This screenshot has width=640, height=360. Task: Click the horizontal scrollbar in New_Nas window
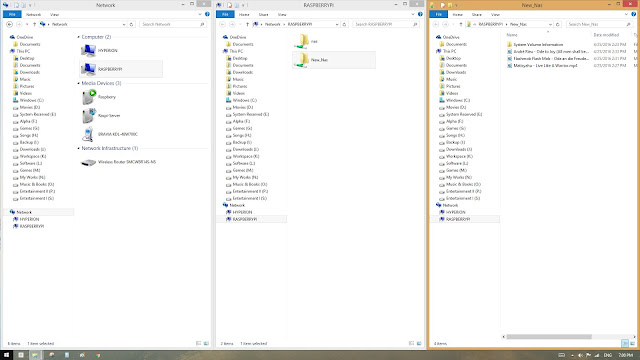click(549, 337)
